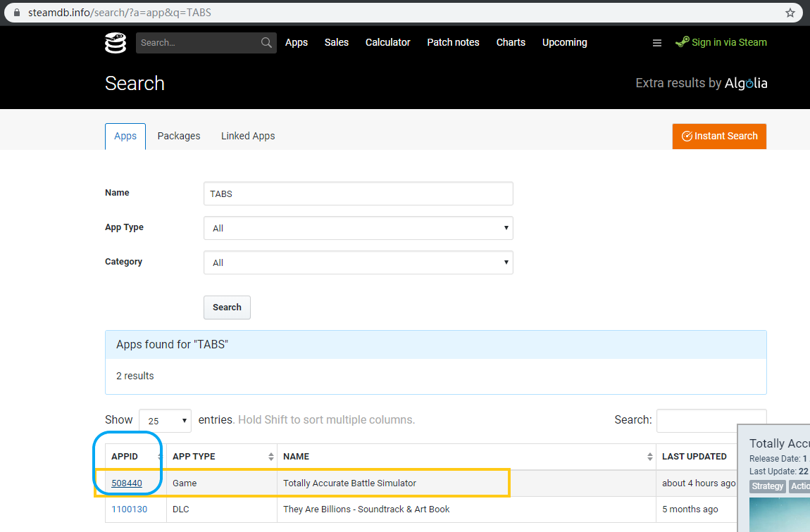Image resolution: width=810 pixels, height=532 pixels.
Task: Click the browser address bar URL
Action: [119, 13]
